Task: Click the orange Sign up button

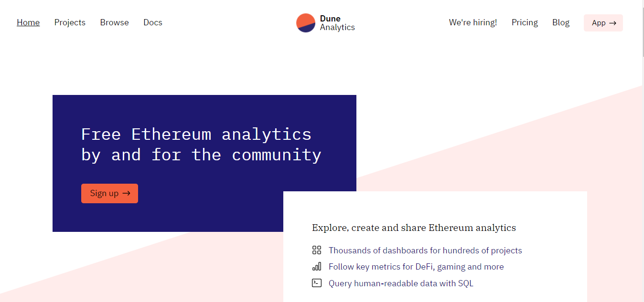Action: 109,193
